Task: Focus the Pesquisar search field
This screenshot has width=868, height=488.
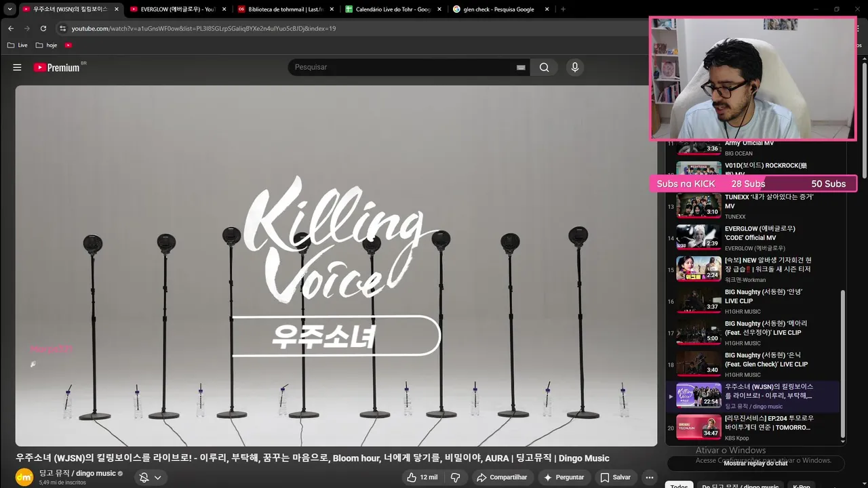Action: coord(403,67)
